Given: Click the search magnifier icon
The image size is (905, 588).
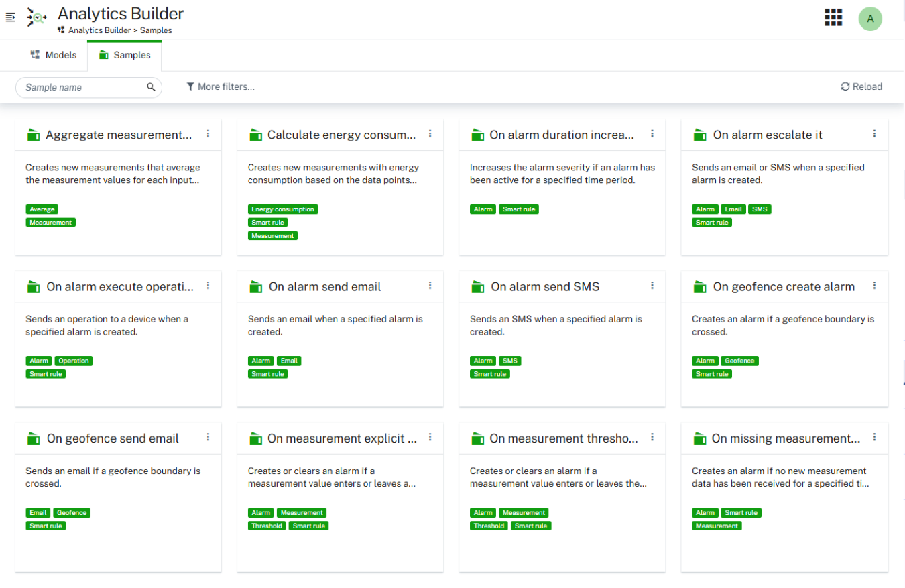Looking at the screenshot, I should click(152, 87).
